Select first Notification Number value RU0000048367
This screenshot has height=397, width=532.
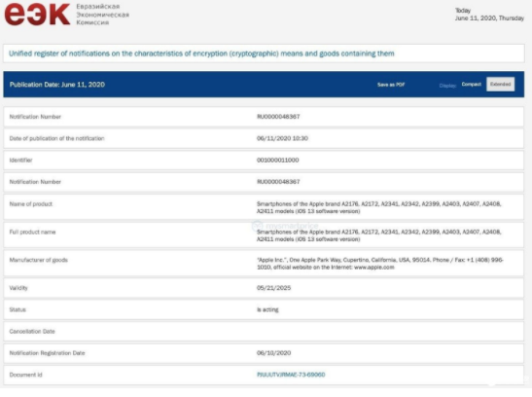point(278,117)
